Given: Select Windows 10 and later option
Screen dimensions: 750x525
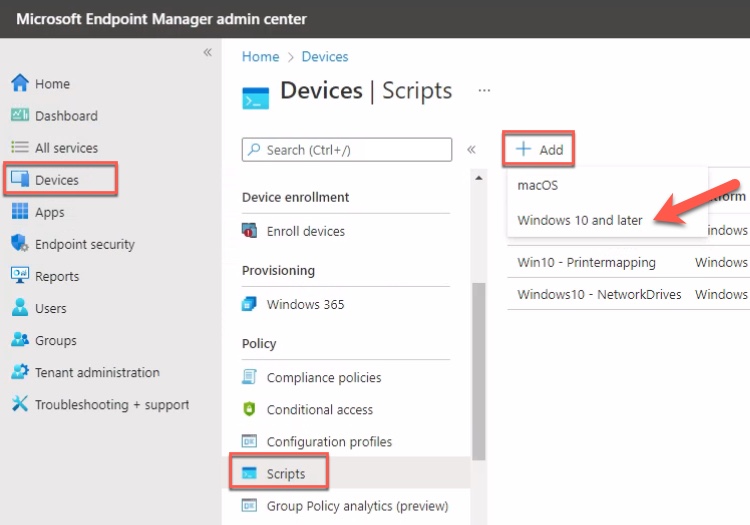Looking at the screenshot, I should tap(580, 220).
